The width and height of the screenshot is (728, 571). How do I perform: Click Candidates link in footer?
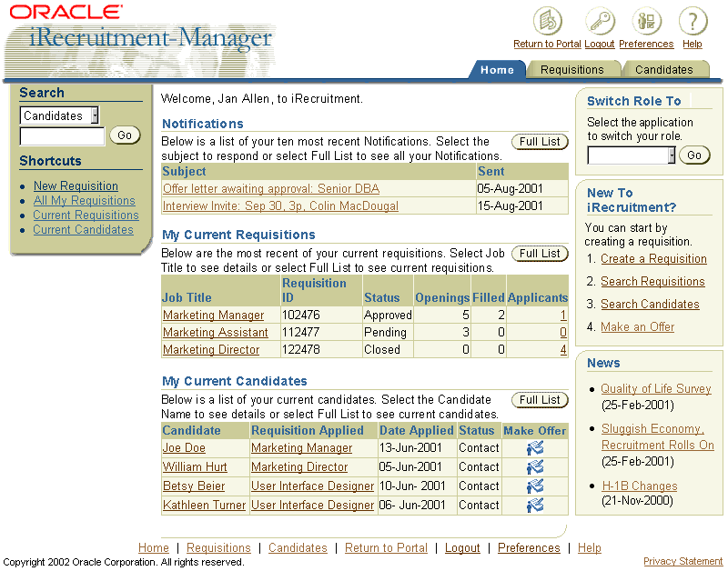tap(298, 547)
